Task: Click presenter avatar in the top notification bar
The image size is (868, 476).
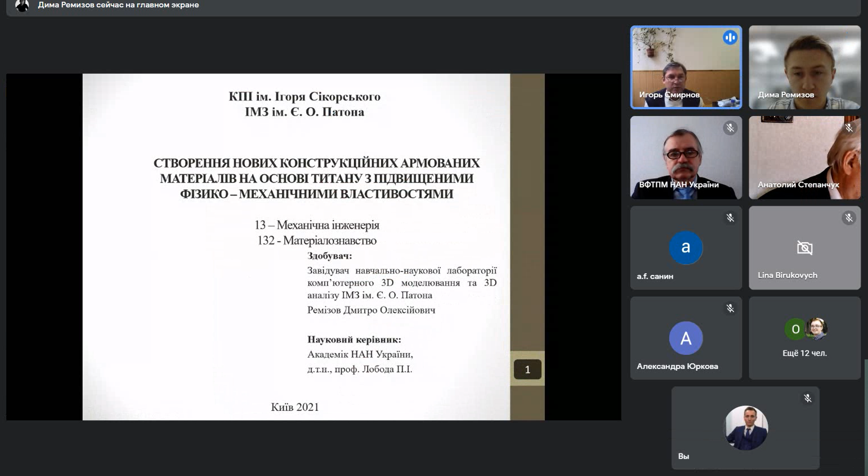Action: (x=22, y=5)
